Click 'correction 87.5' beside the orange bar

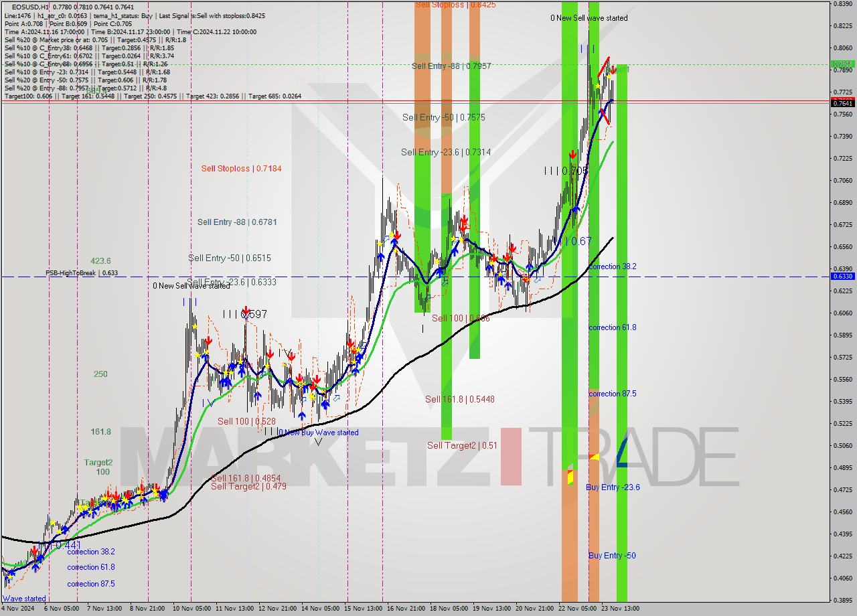[x=613, y=394]
